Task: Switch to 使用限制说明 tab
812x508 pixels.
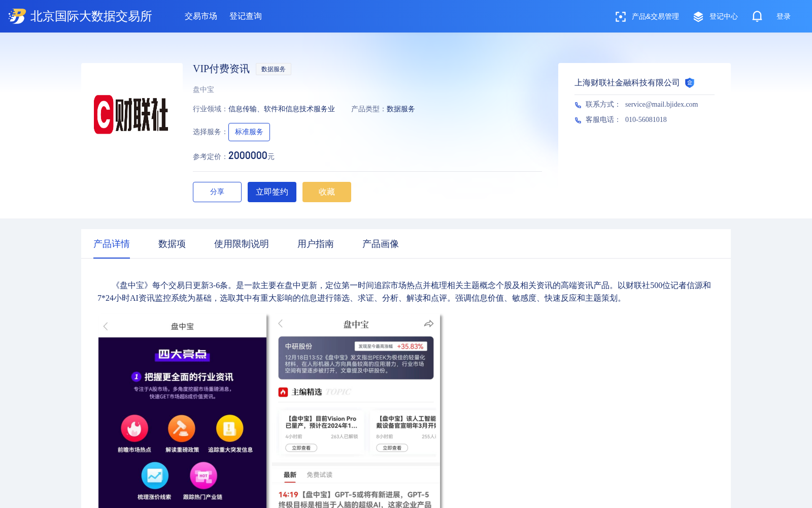Action: pyautogui.click(x=242, y=244)
